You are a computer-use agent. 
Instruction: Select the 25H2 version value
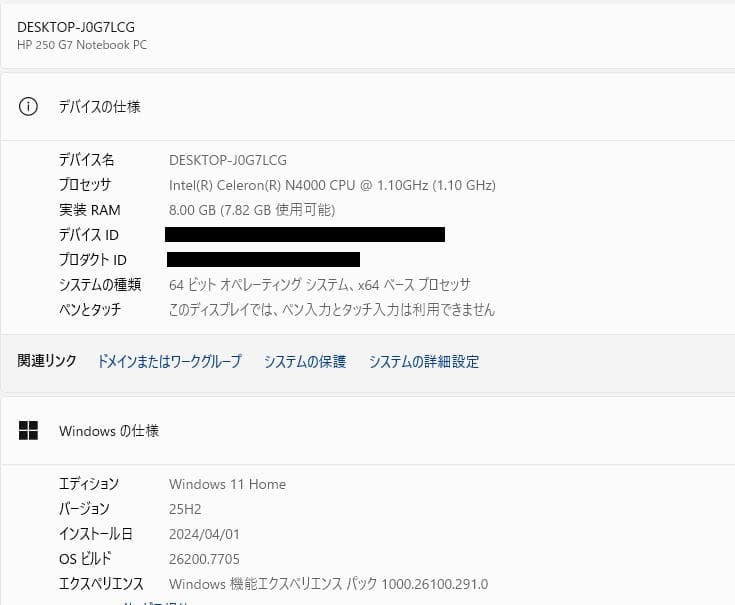coord(185,509)
